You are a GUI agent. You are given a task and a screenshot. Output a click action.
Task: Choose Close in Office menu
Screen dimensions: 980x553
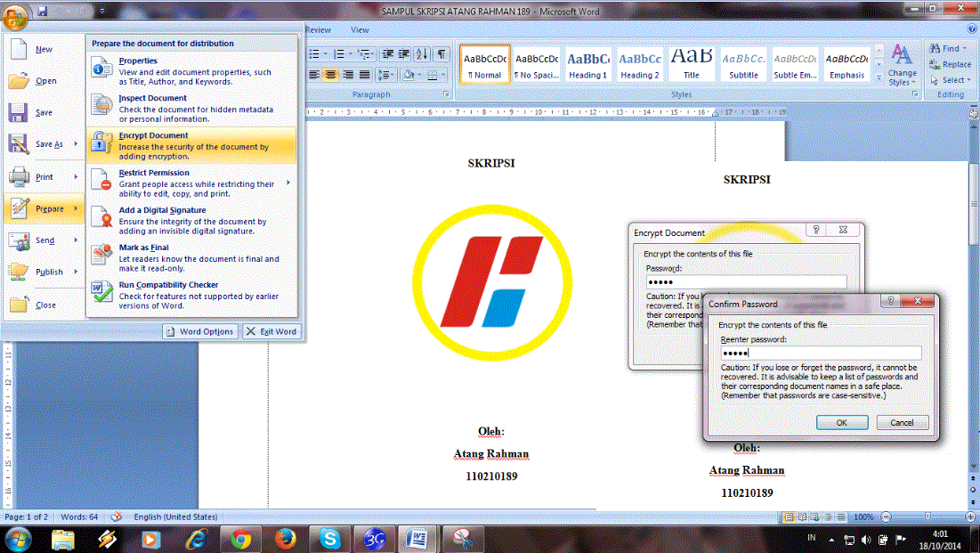[x=44, y=305]
